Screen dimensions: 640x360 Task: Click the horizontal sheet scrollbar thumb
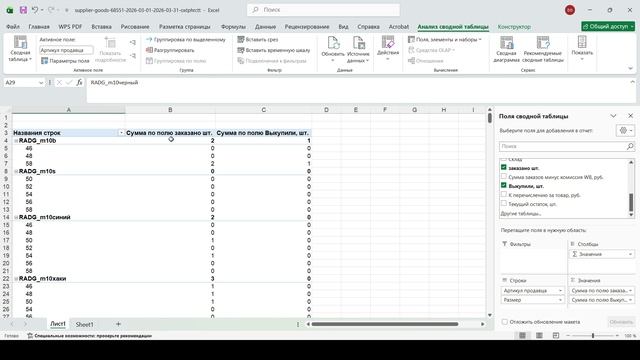pyautogui.click(x=384, y=324)
